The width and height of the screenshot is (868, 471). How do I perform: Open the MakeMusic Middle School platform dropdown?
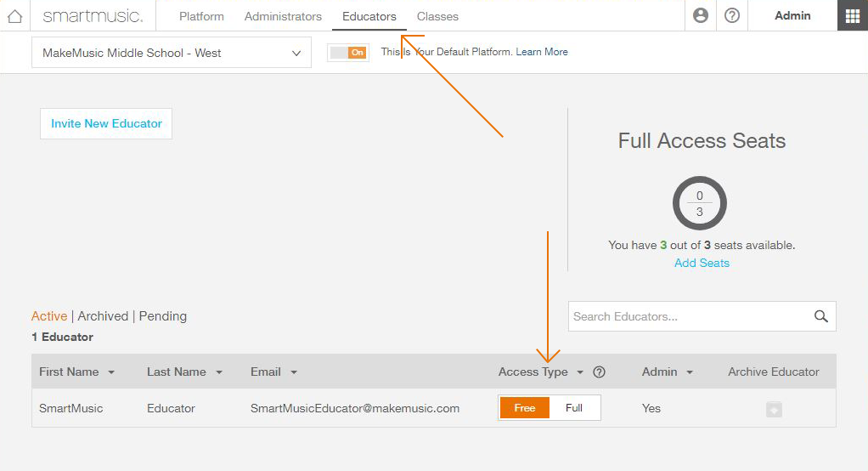(172, 53)
